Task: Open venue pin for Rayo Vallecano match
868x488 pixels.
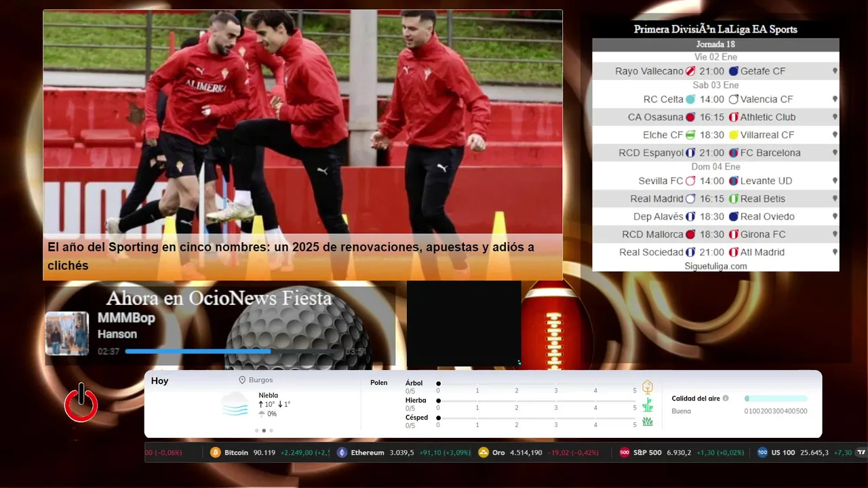Action: (x=835, y=71)
